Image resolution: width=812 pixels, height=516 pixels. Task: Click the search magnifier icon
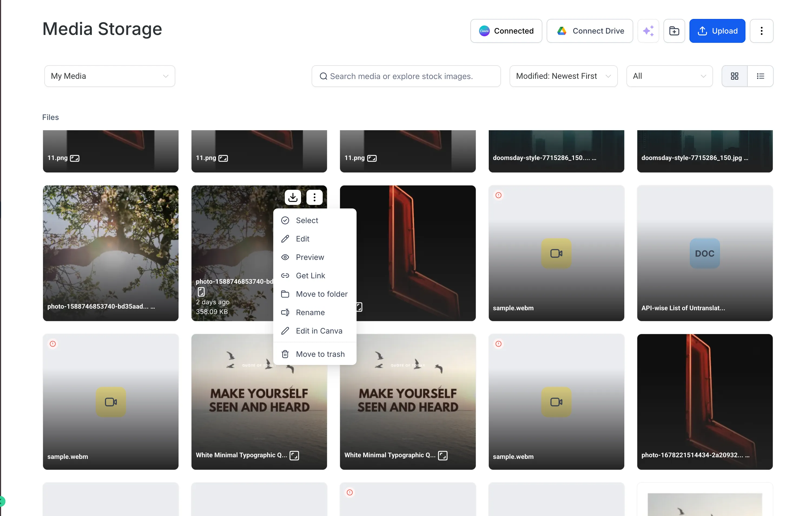point(323,76)
